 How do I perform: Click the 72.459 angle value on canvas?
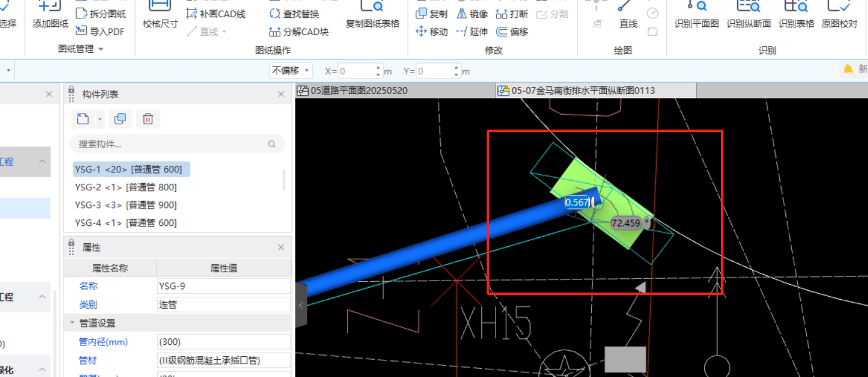pos(626,224)
